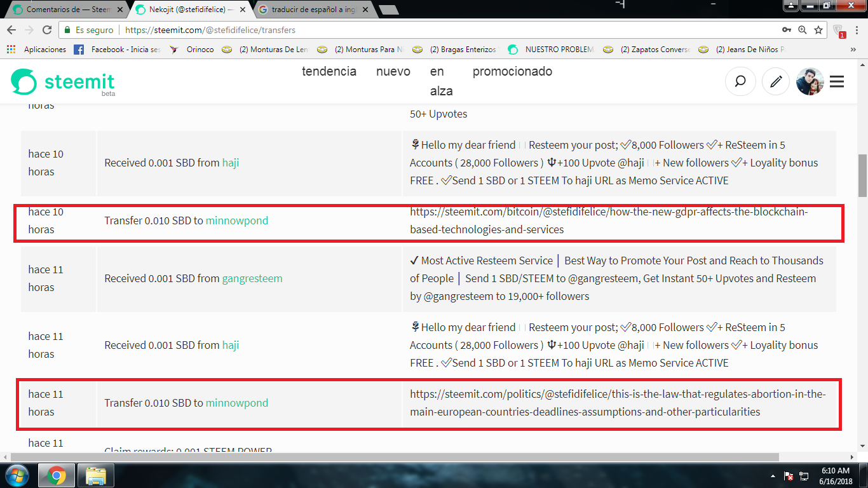Open the '(2) Bragas Enterizos' bookmark
This screenshot has width=868, height=488.
(456, 50)
